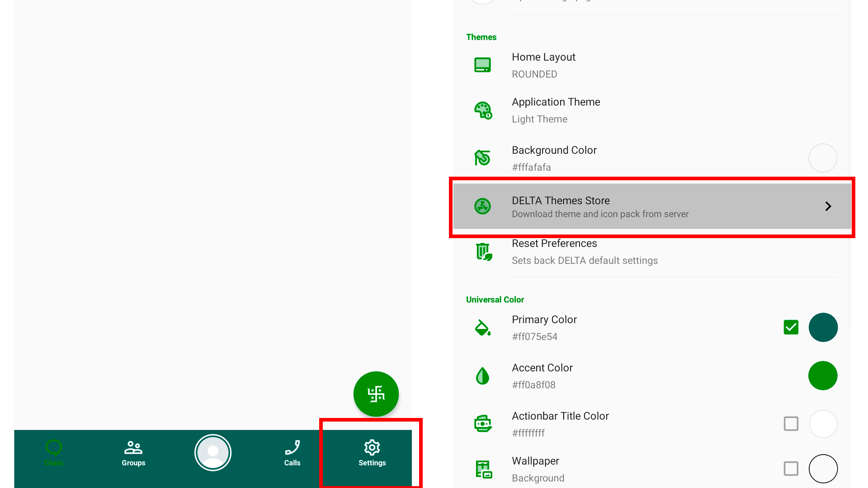Click the Accent Color droplet icon
868x488 pixels.
point(482,375)
